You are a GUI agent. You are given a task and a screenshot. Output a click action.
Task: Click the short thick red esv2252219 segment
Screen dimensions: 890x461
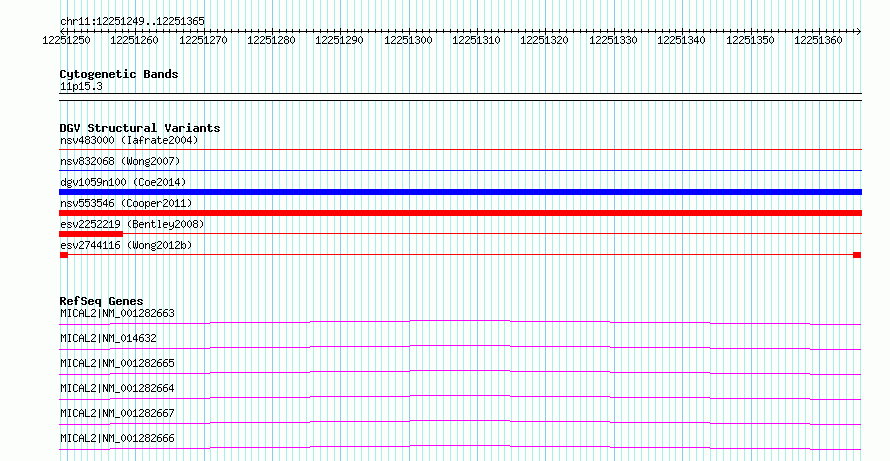click(91, 234)
